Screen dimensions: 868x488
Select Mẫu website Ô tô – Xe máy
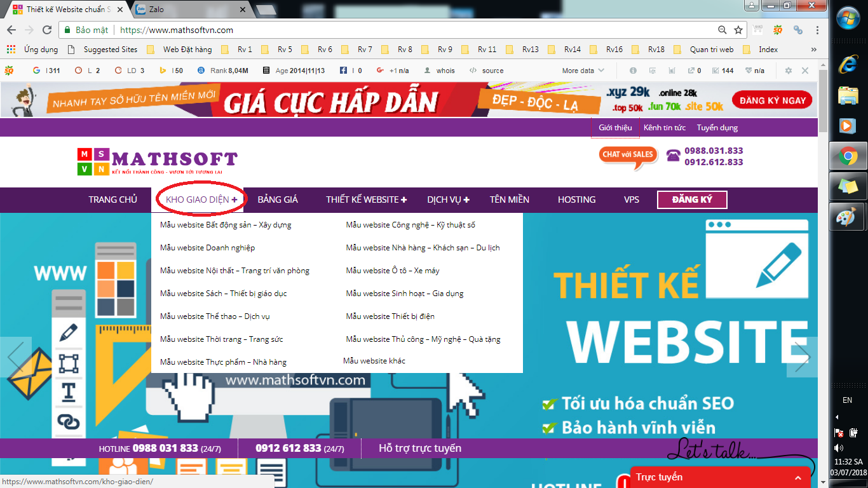coord(393,271)
